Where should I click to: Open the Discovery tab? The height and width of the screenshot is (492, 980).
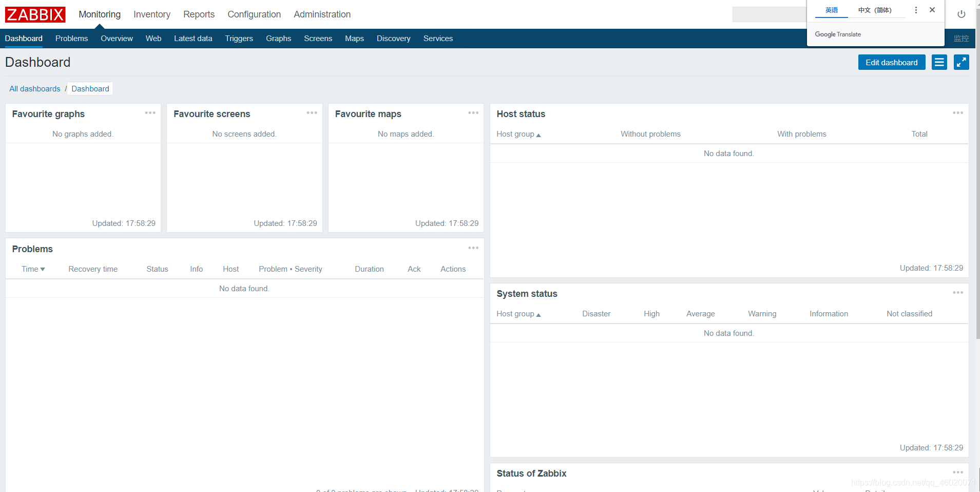393,39
